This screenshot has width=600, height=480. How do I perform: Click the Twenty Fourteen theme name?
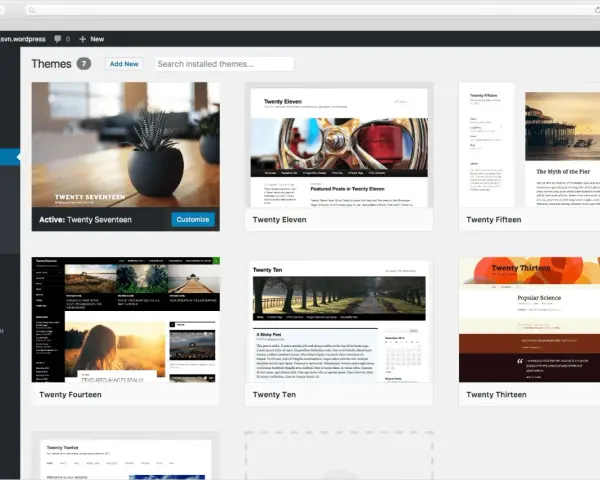point(70,395)
